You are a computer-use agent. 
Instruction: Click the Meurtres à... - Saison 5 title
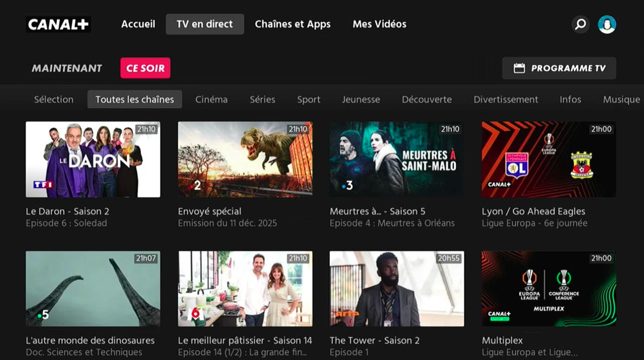click(377, 211)
